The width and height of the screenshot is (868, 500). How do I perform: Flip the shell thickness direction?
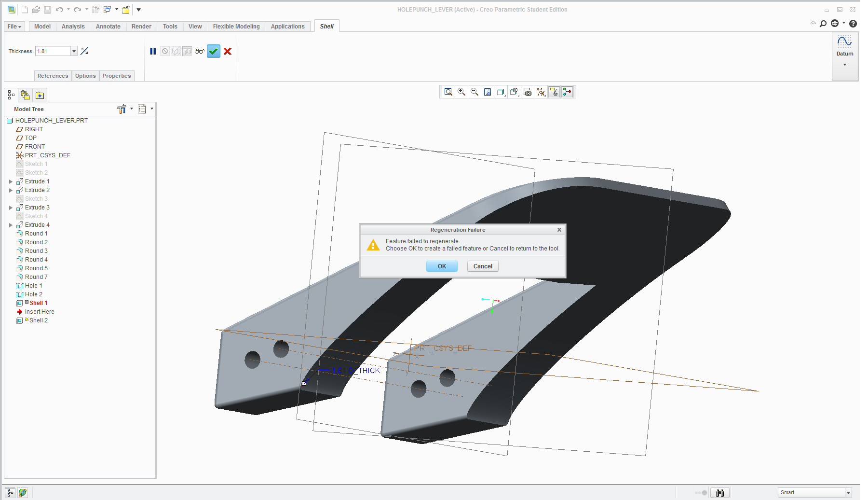tap(84, 51)
